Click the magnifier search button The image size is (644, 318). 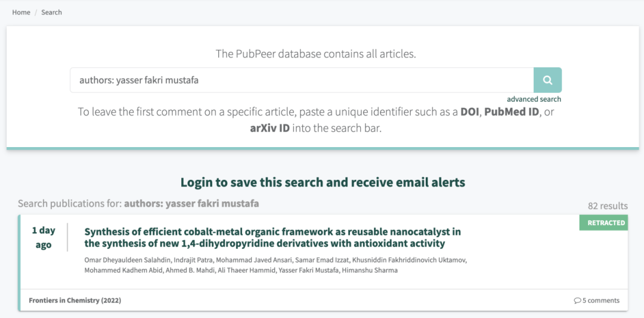click(547, 80)
